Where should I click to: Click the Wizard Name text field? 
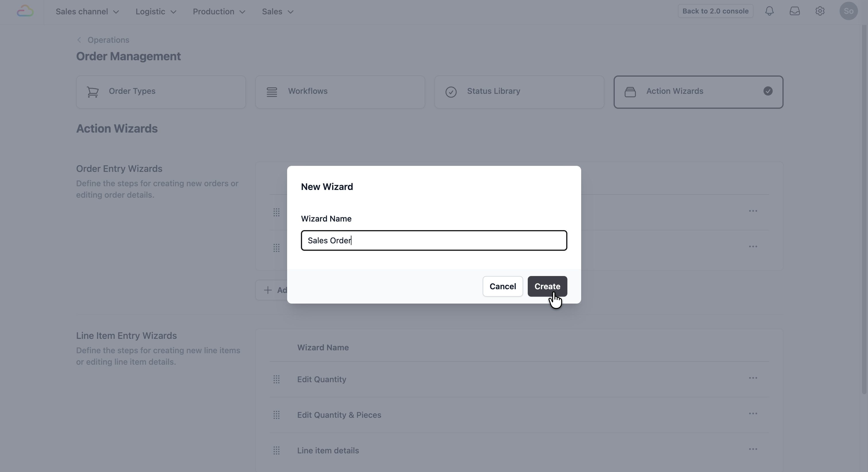[434, 240]
